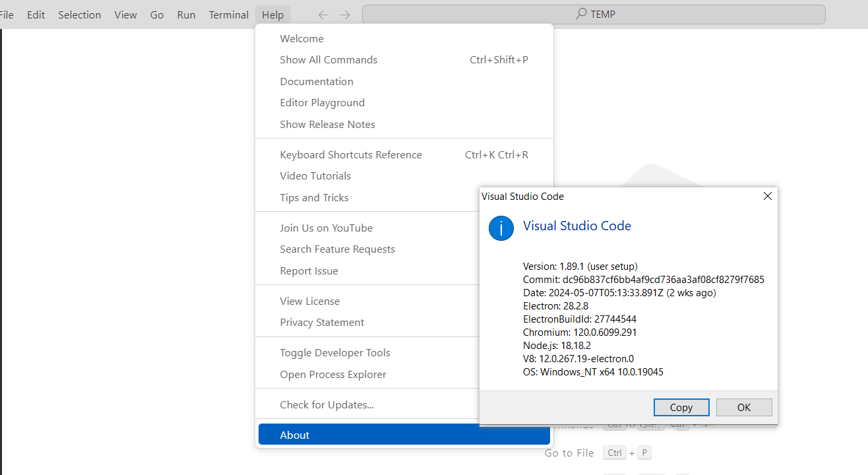Select Show Release Notes
Viewport: 868px width, 475px height.
(327, 124)
